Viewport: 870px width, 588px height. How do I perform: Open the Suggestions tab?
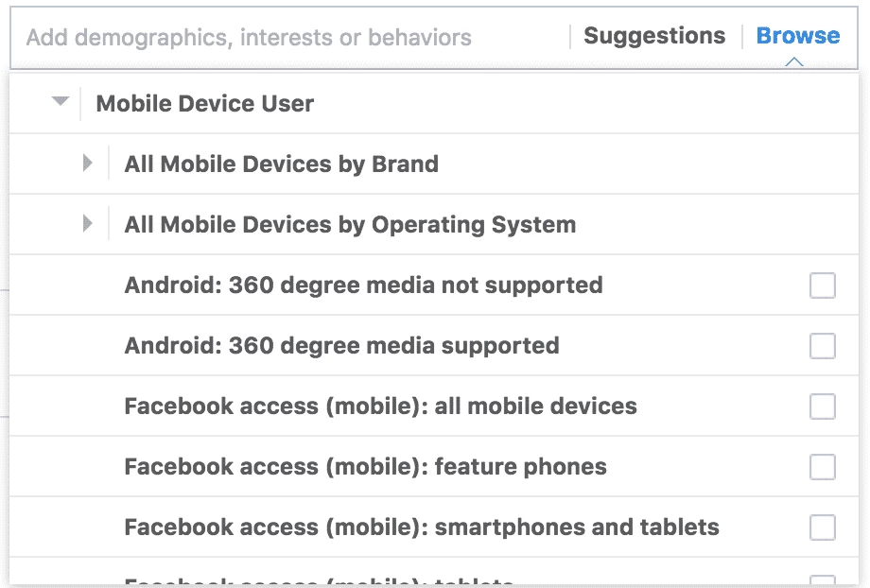[x=654, y=36]
